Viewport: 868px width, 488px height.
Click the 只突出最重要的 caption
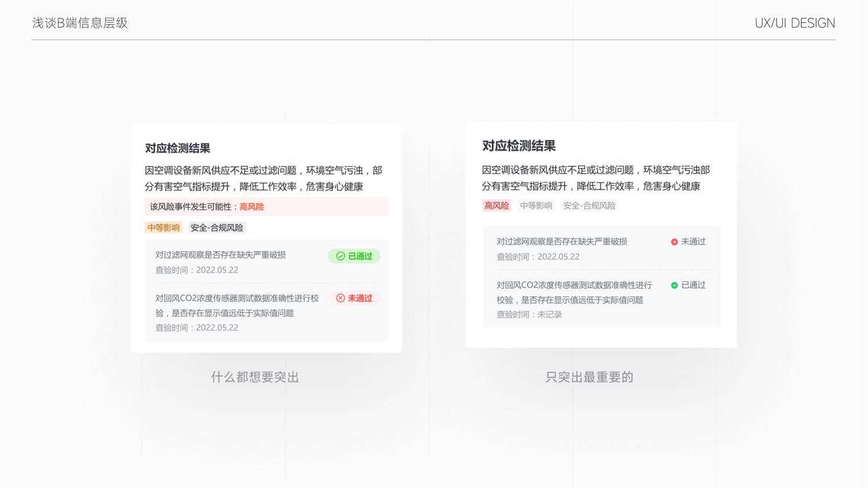(589, 377)
